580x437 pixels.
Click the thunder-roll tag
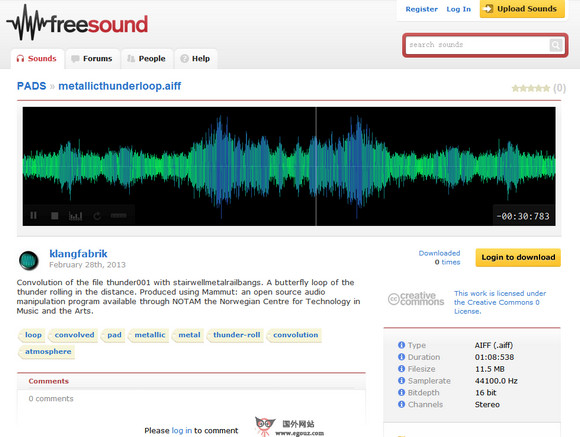pos(236,335)
